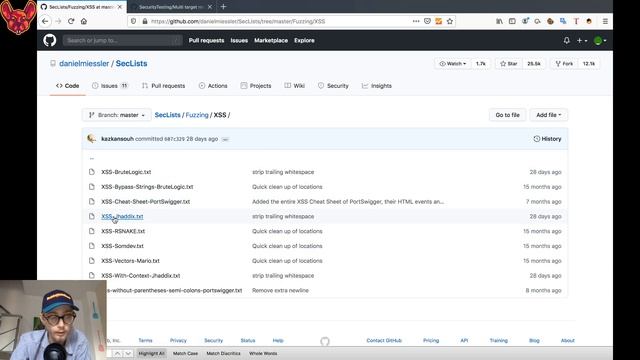Open the repository Pull requests tab
The width and height of the screenshot is (640, 360).
pos(163,86)
